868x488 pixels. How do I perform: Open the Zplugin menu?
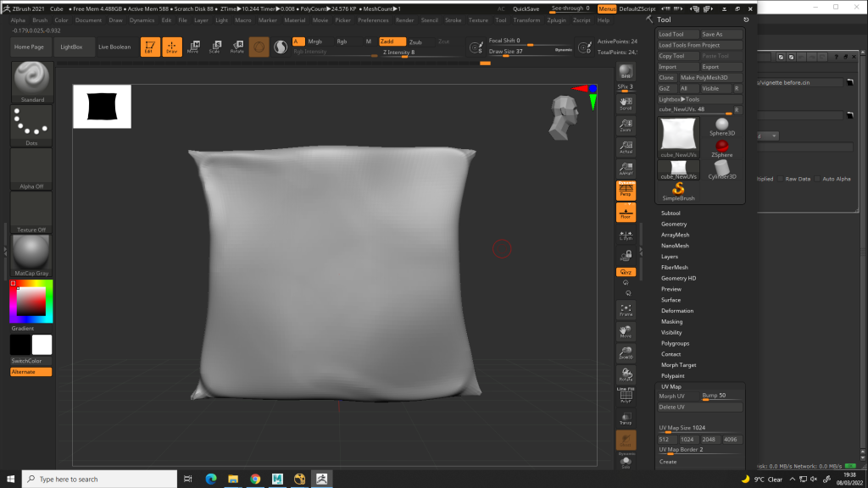[x=556, y=19]
